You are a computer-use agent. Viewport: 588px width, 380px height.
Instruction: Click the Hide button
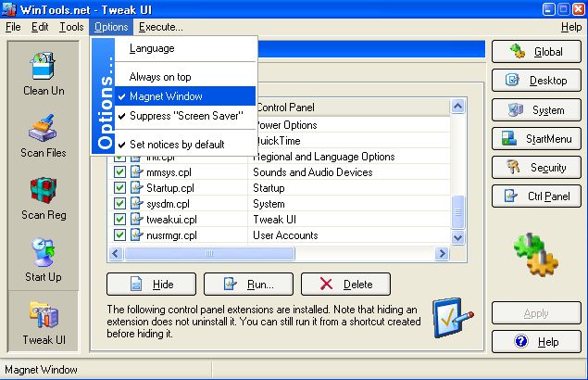click(151, 285)
